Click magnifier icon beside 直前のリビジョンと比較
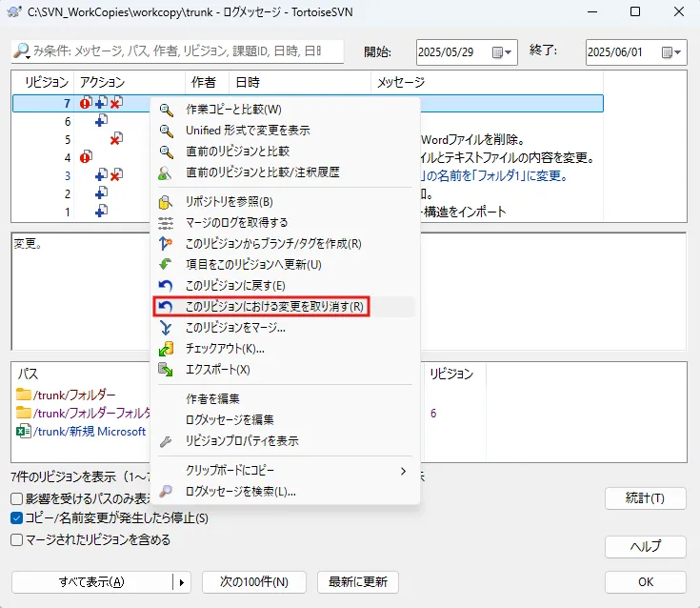 [x=166, y=152]
